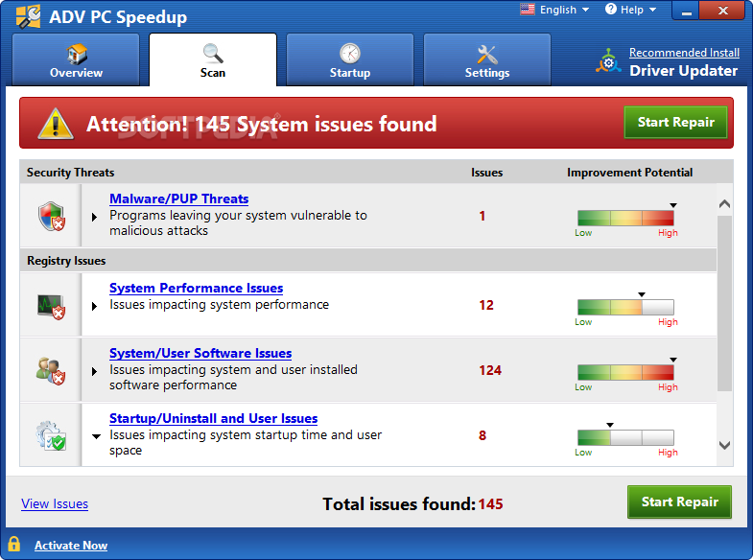Click the Driver Updater text
The height and width of the screenshot is (560, 753).
click(x=683, y=71)
